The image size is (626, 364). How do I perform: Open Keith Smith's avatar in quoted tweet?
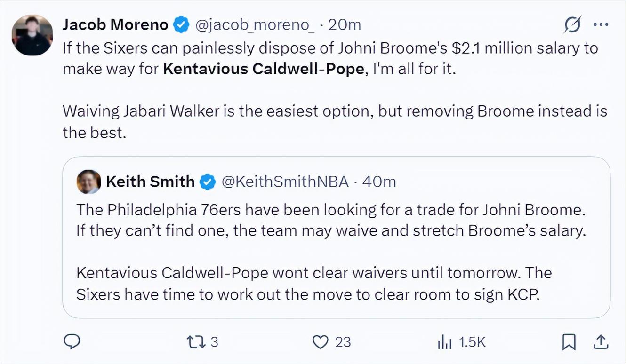click(x=88, y=182)
